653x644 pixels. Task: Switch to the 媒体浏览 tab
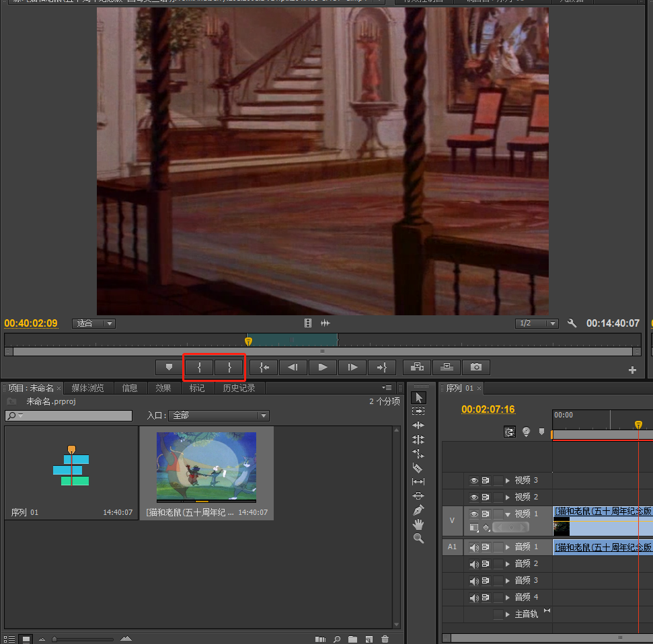click(x=88, y=388)
